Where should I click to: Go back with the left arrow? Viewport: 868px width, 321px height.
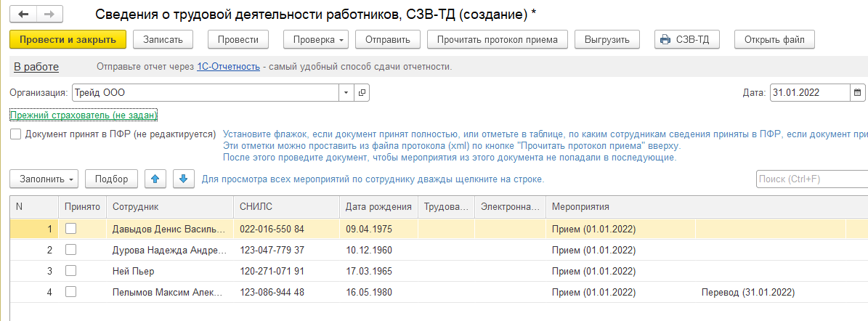point(24,15)
